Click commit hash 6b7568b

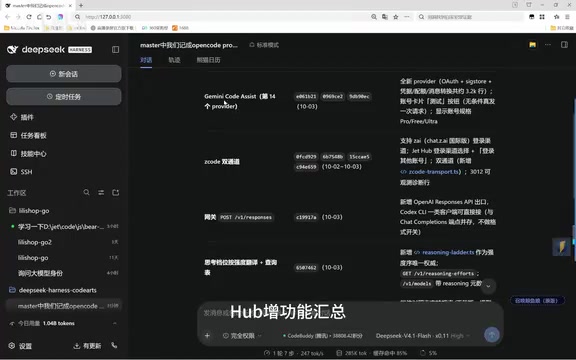point(332,157)
